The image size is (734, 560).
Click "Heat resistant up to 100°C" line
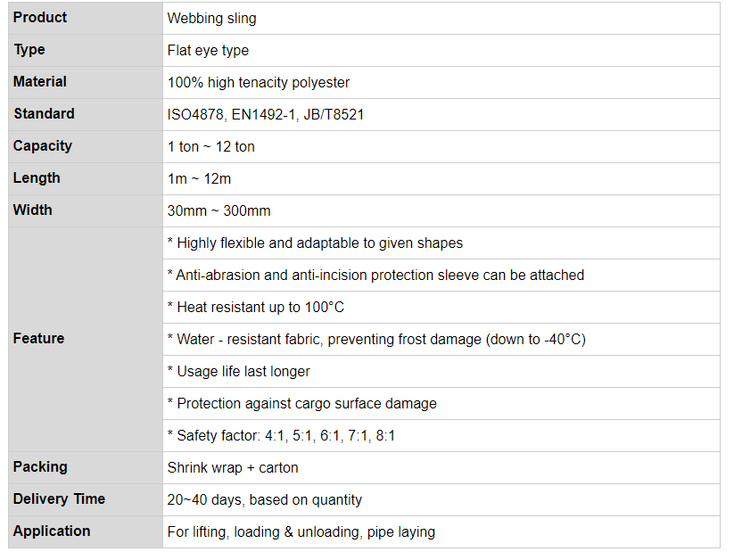tap(256, 308)
